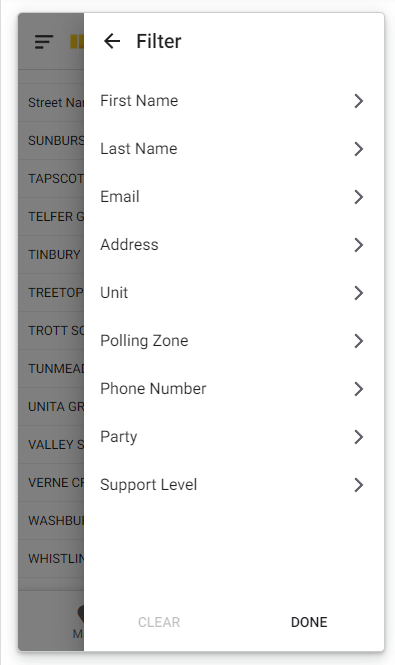Select the TREETOP street row
Screen dimensions: 395x665
51,293
